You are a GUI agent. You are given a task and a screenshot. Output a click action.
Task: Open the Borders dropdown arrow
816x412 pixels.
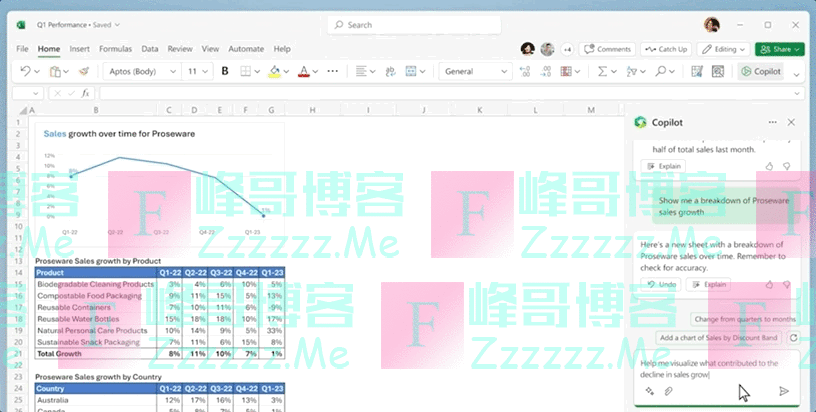[257, 72]
